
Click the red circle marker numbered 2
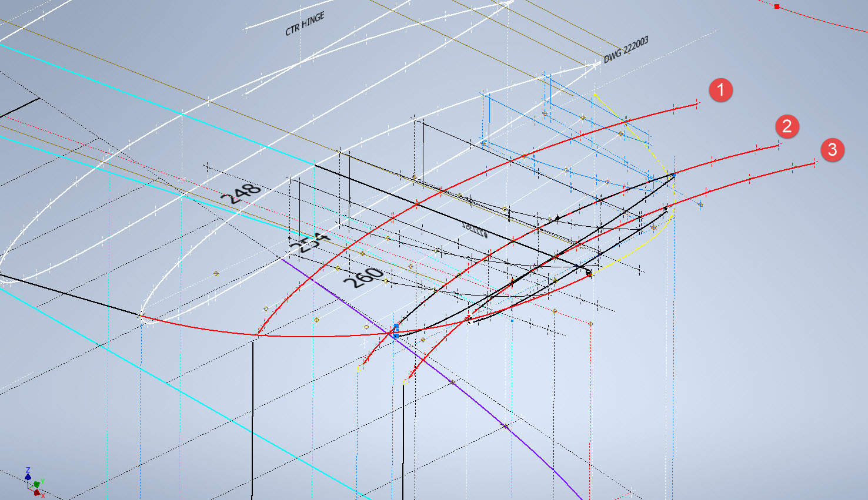(787, 126)
